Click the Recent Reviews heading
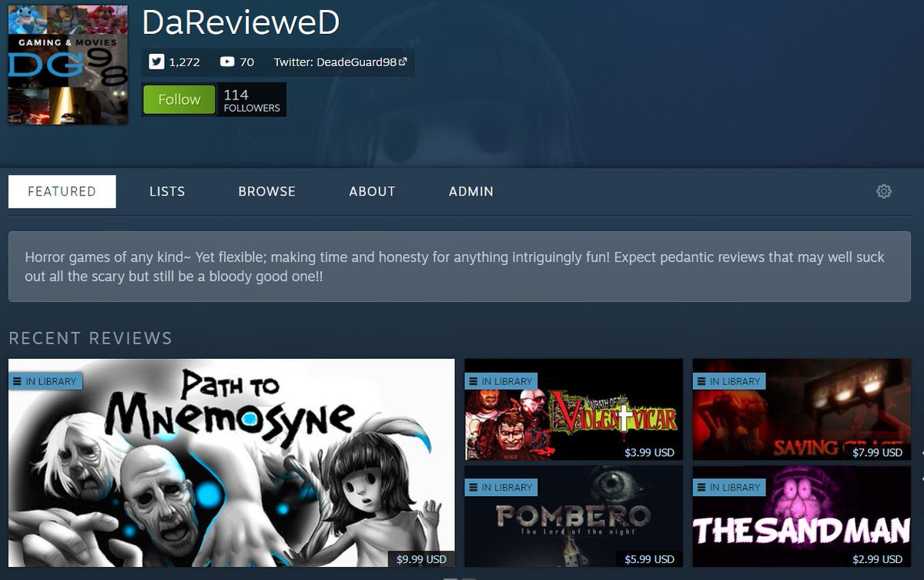The image size is (924, 580). (90, 338)
